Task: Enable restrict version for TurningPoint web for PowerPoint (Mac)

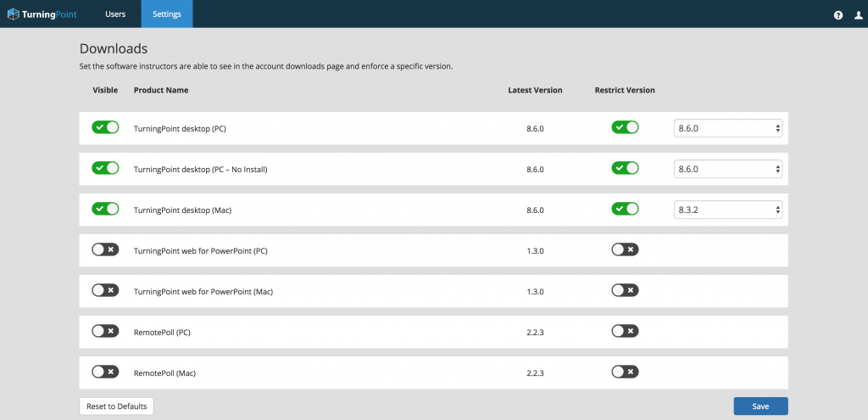Action: coord(625,290)
